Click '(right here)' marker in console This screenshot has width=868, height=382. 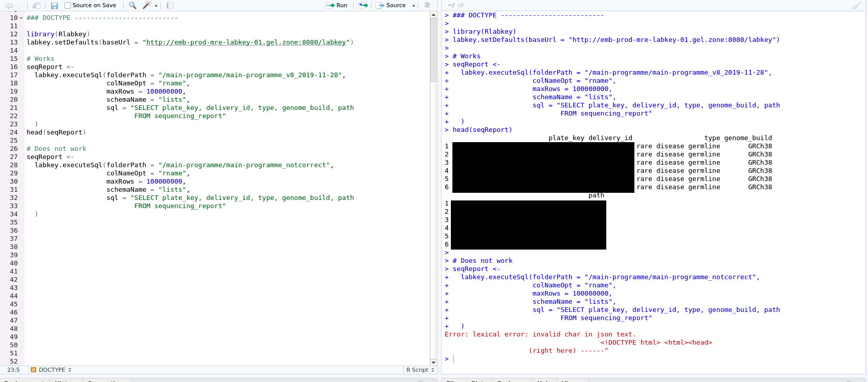pyautogui.click(x=553, y=351)
